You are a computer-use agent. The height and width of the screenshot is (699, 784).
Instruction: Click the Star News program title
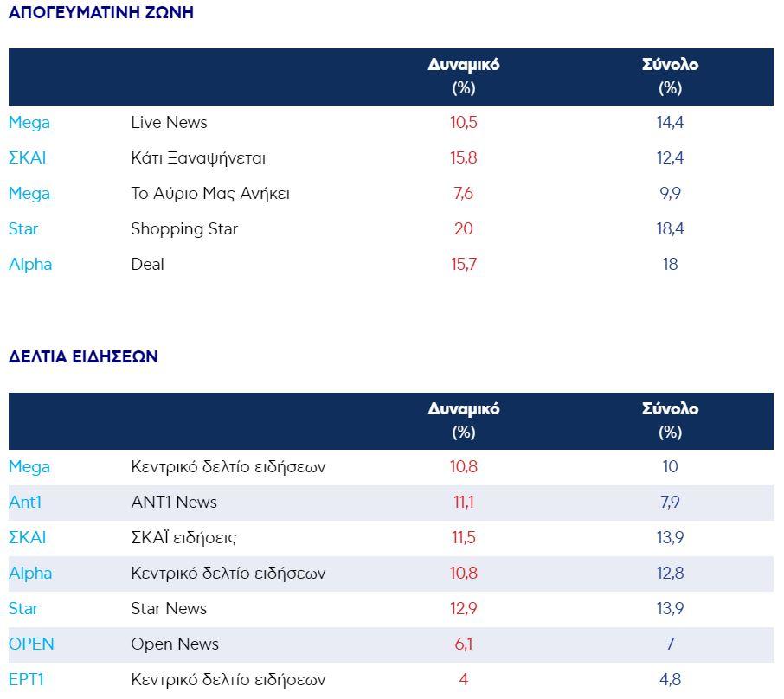point(169,609)
